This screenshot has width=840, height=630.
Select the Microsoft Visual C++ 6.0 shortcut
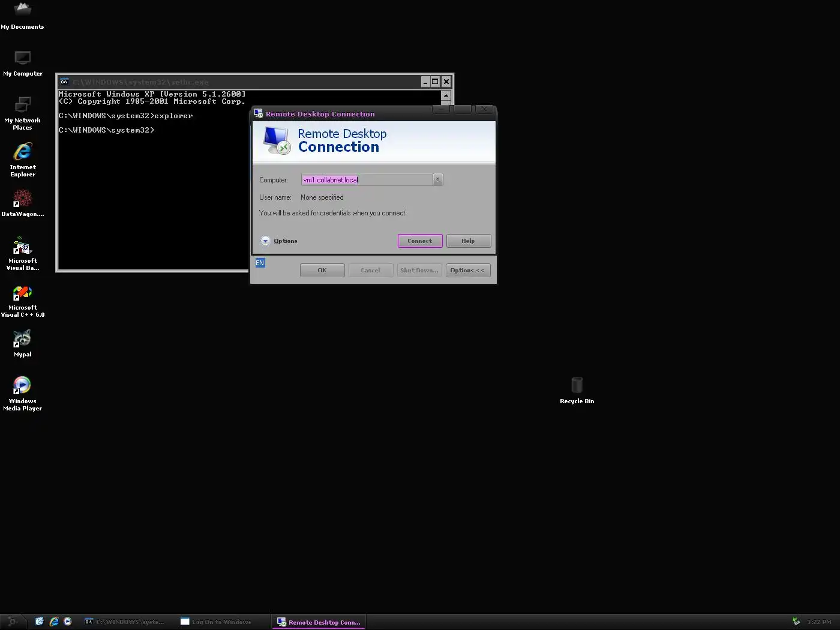(22, 301)
